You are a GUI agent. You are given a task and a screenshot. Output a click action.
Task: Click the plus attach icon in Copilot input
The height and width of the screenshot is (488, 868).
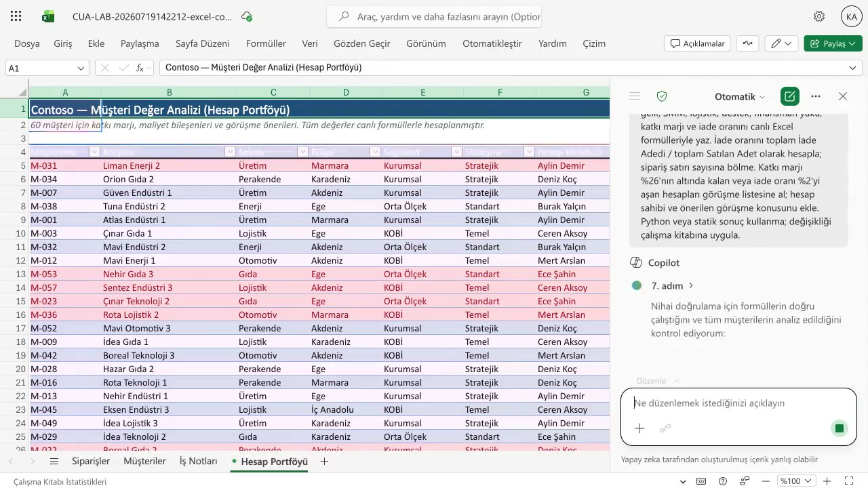(x=639, y=428)
